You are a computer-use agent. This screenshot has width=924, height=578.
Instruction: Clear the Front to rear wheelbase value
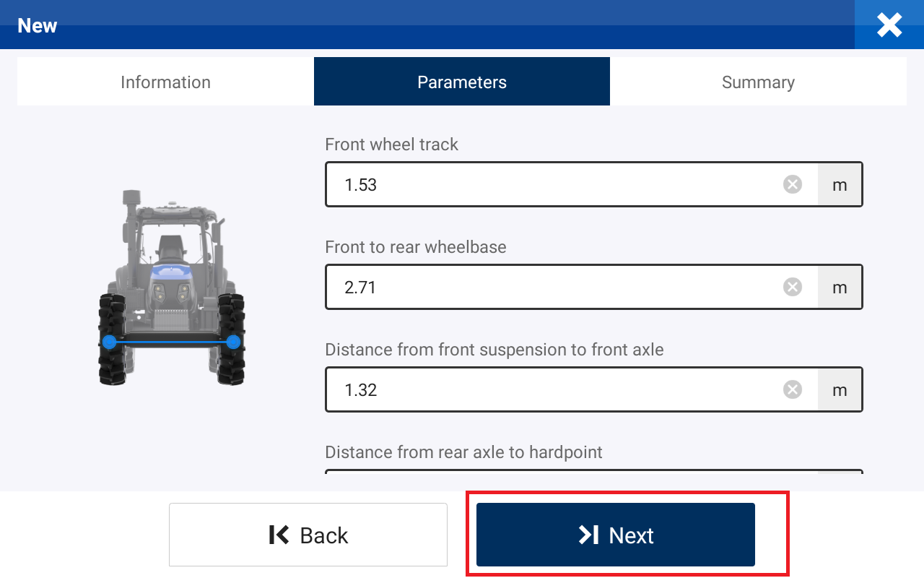[793, 288]
